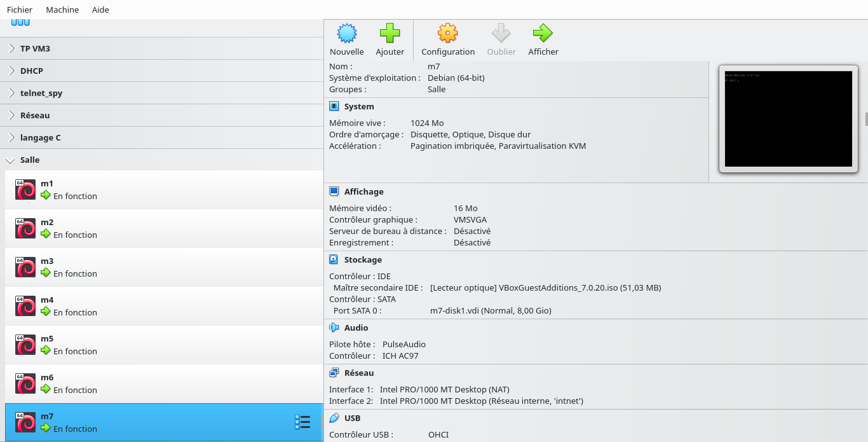868x442 pixels.
Task: Click the Réseau network icon
Action: point(334,373)
